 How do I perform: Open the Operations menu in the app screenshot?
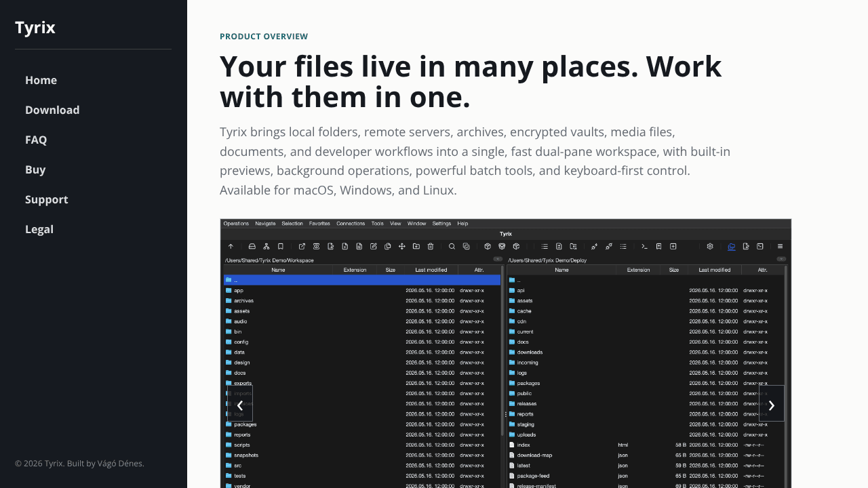coord(236,224)
